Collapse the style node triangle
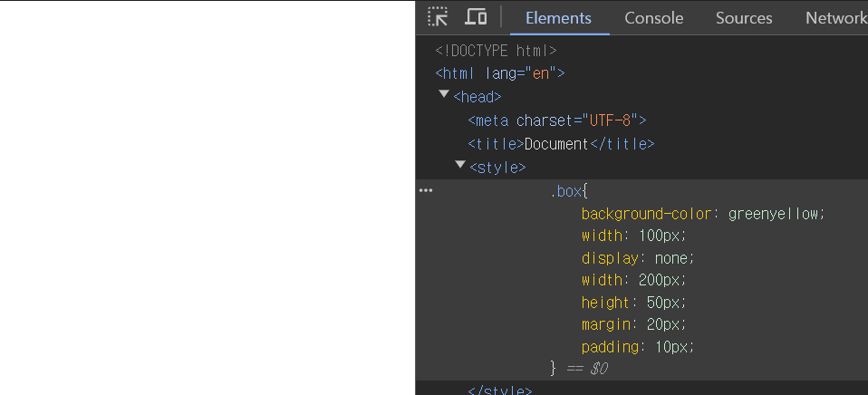Screen dimensions: 868x395 point(460,165)
